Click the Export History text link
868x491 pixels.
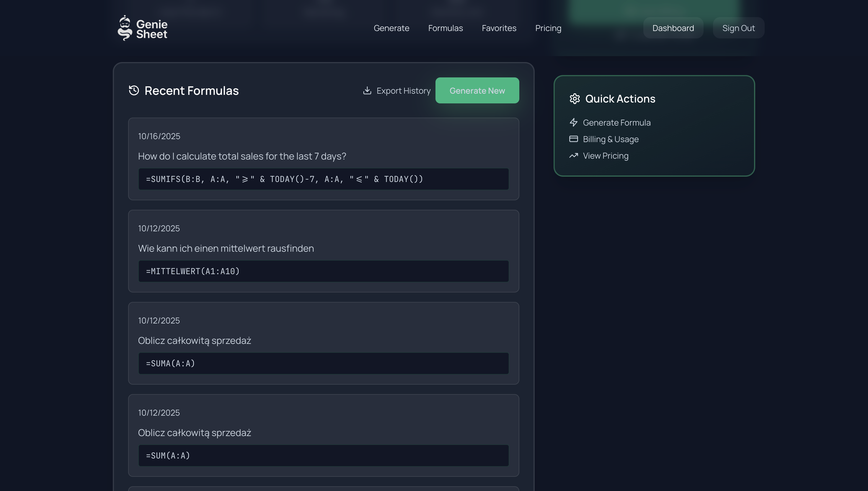coord(403,91)
